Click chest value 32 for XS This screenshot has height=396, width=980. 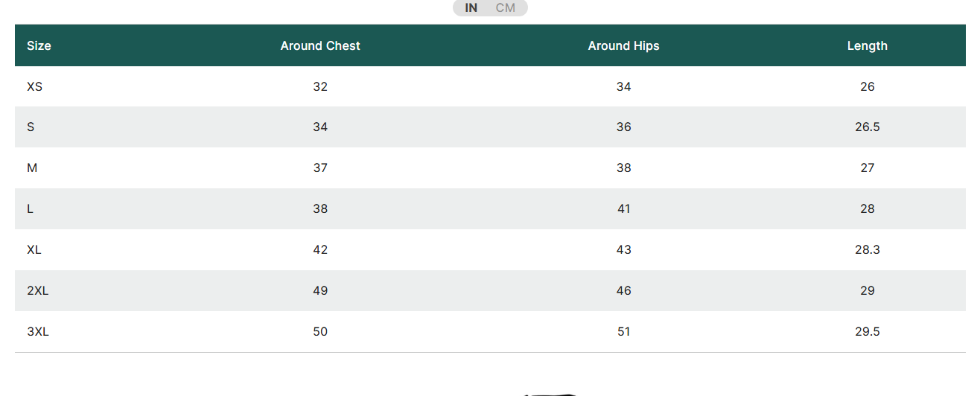(320, 86)
